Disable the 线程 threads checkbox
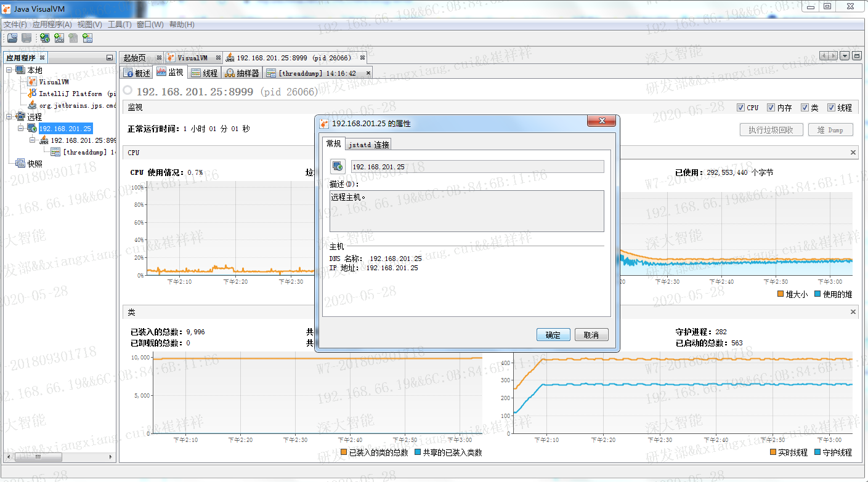The height and width of the screenshot is (482, 868). tap(831, 108)
